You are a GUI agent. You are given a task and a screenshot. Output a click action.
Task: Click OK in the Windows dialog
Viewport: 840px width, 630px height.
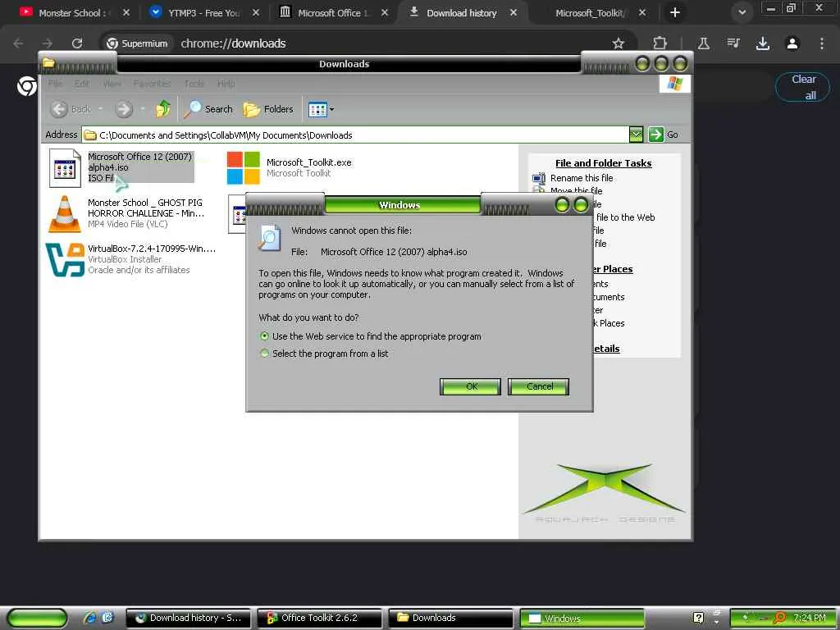470,386
